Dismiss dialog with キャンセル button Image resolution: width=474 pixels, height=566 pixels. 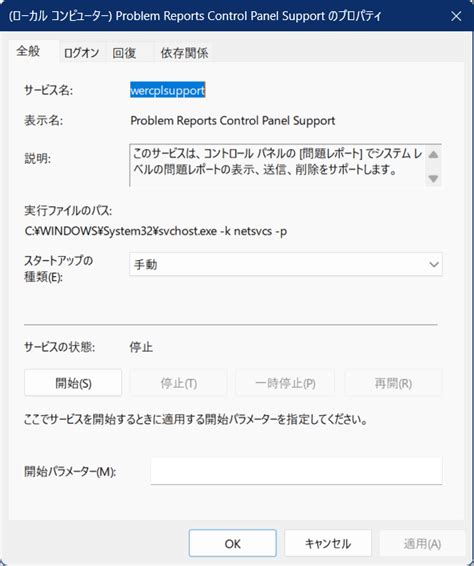pyautogui.click(x=328, y=543)
